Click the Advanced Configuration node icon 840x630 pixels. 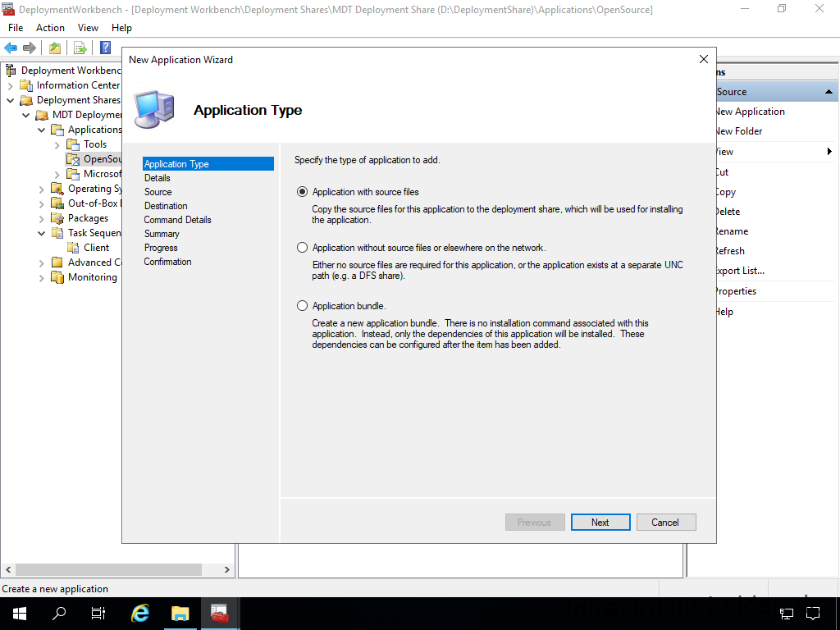pos(57,262)
